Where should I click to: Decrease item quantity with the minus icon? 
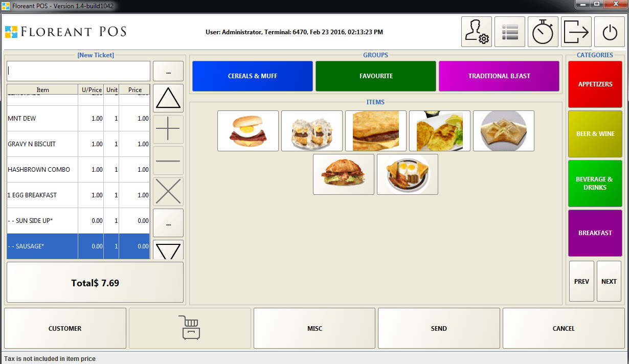[168, 161]
